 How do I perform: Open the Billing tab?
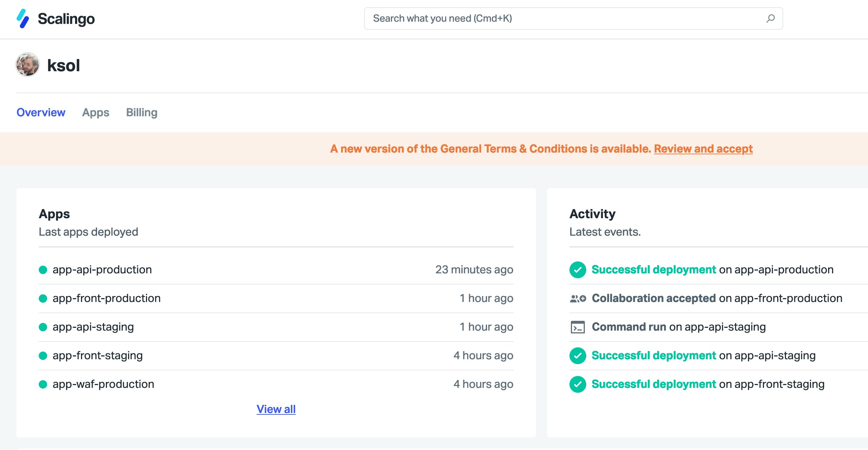[142, 112]
